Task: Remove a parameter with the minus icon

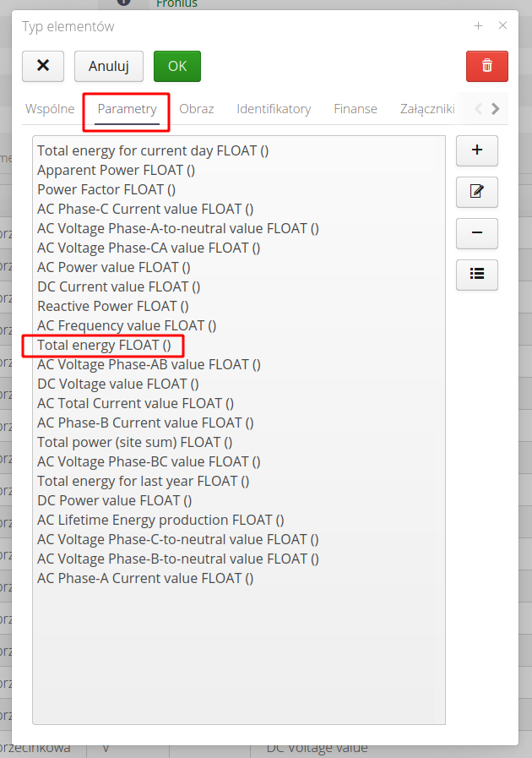Action: point(476,233)
